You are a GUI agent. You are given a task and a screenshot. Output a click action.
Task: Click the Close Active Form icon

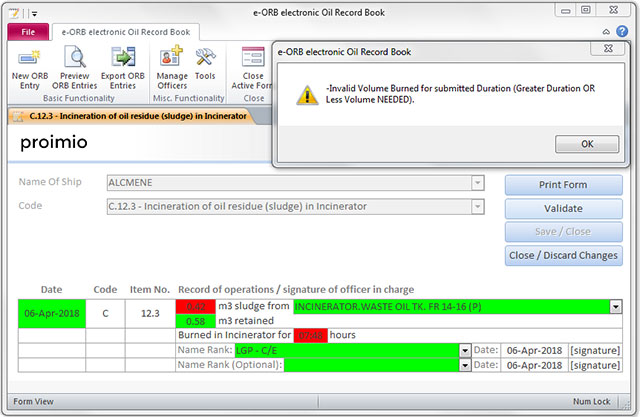tap(254, 59)
